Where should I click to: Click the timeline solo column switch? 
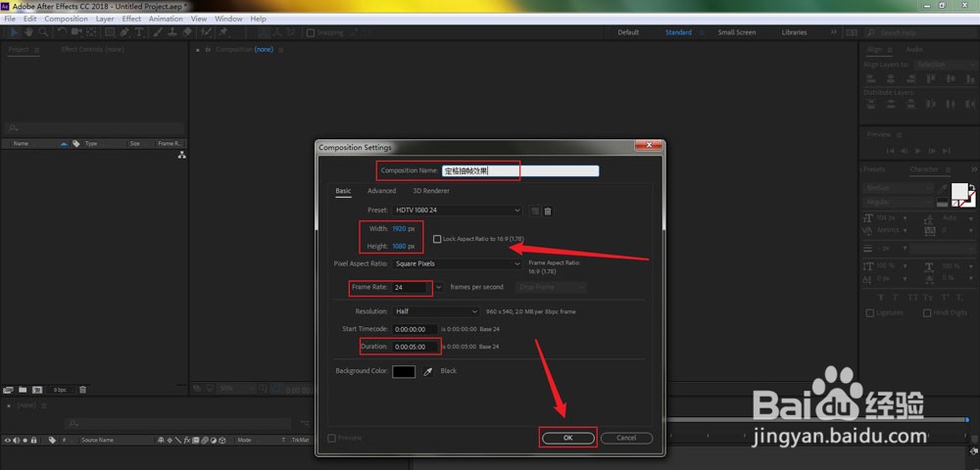pos(25,440)
